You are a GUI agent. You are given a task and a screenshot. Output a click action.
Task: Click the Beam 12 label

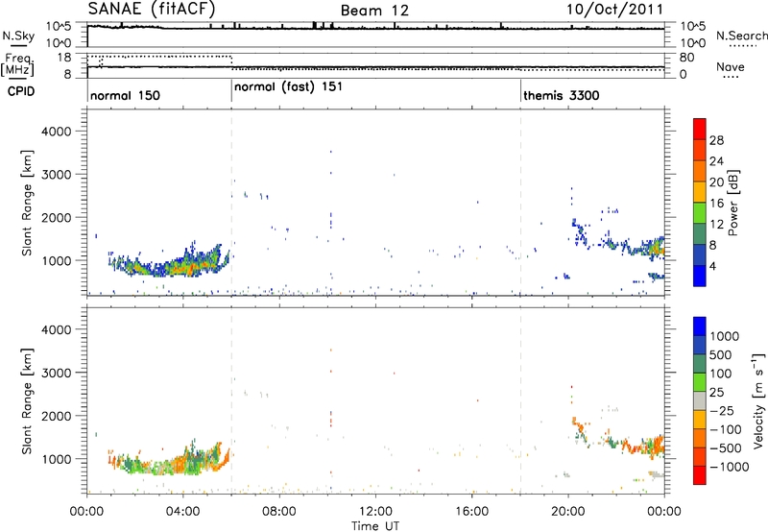click(x=374, y=11)
